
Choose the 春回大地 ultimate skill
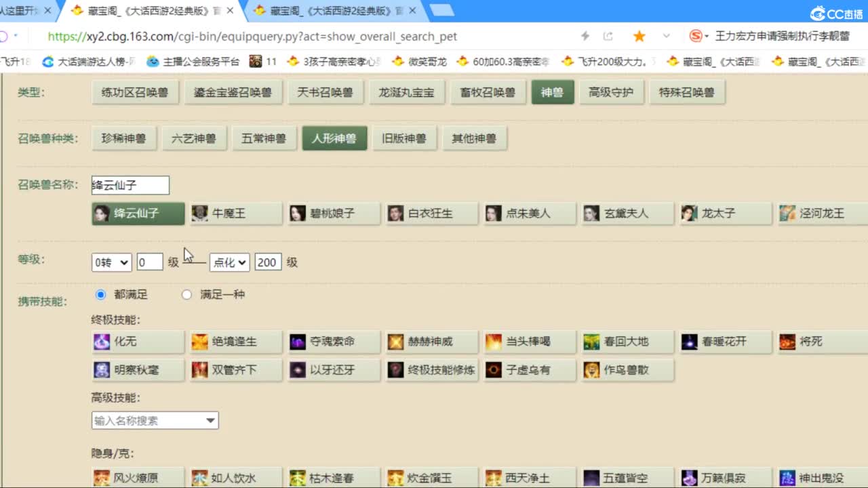627,342
